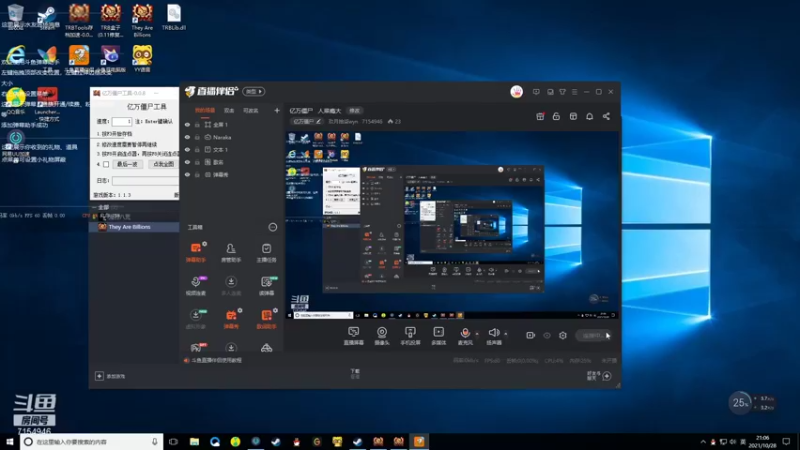Open the gift box icon above the preview
Screen dimensions: 800x450
[x=540, y=116]
